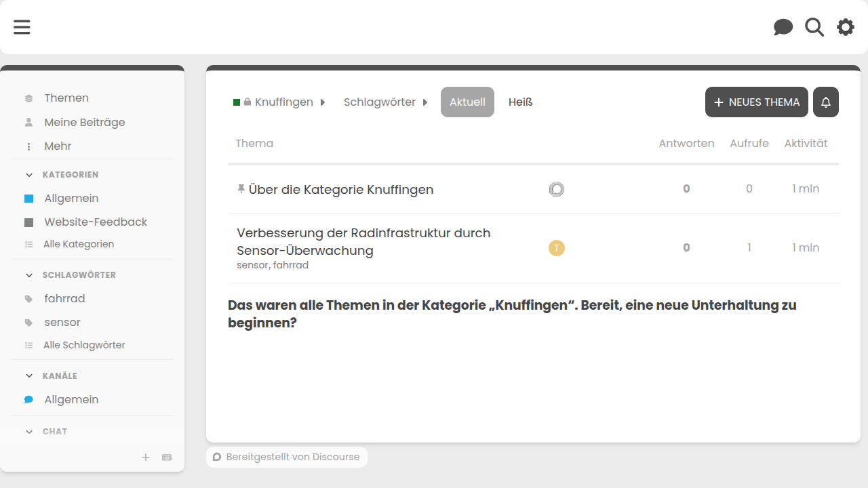Open the hamburger sidebar menu
Viewport: 868px width, 488px height.
pos(22,27)
